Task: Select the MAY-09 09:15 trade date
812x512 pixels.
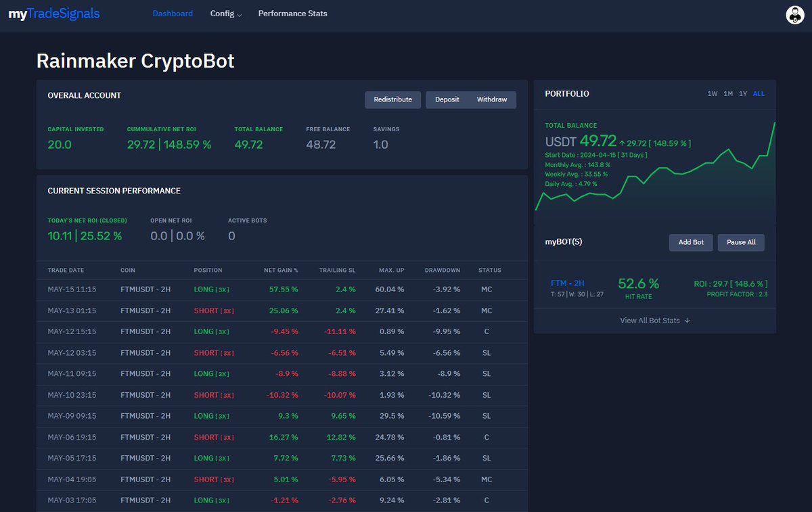Action: pyautogui.click(x=72, y=416)
